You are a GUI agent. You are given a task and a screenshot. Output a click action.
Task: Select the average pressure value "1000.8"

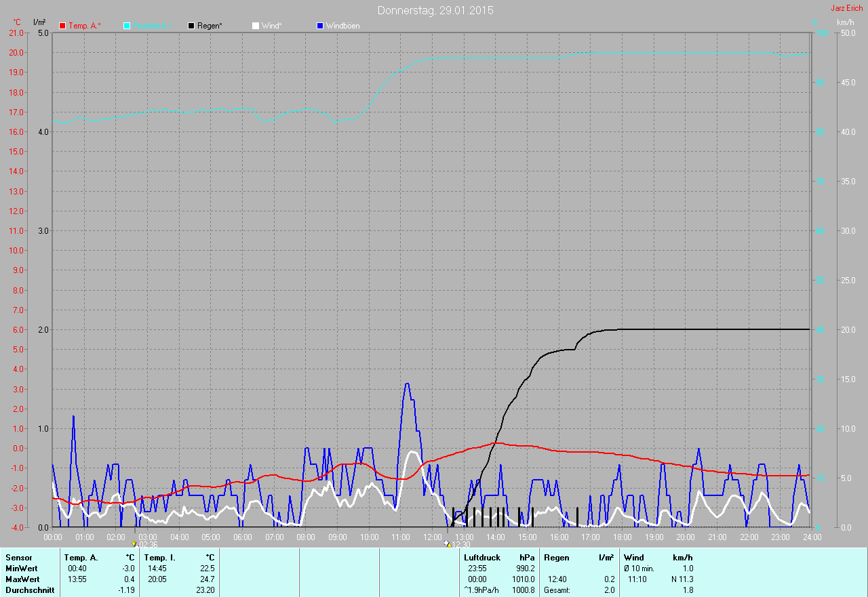pos(523,590)
